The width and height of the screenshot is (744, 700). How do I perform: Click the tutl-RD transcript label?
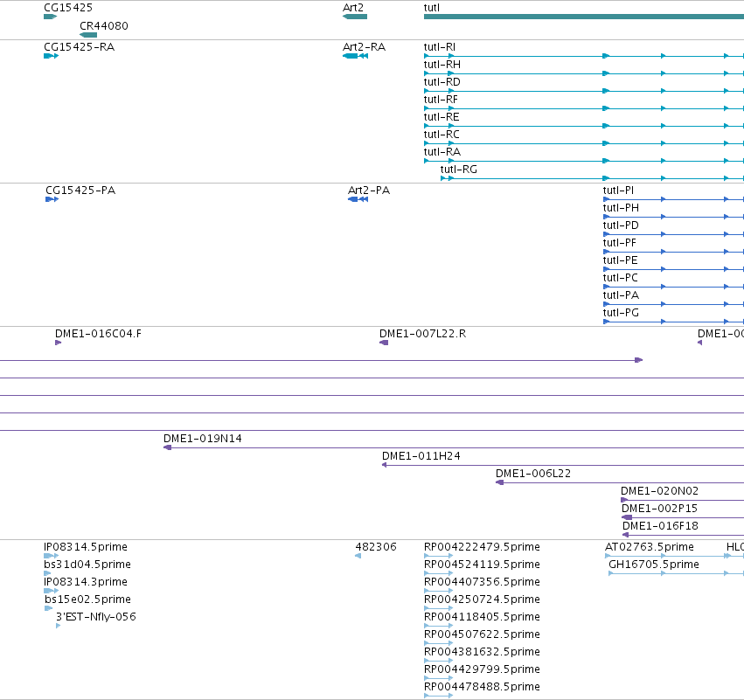pos(442,82)
